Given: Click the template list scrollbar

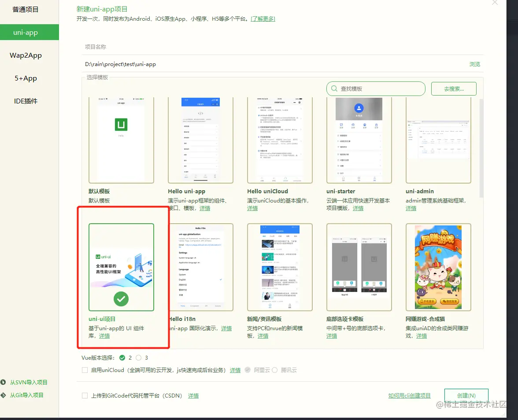Looking at the screenshot, I should tap(481, 148).
